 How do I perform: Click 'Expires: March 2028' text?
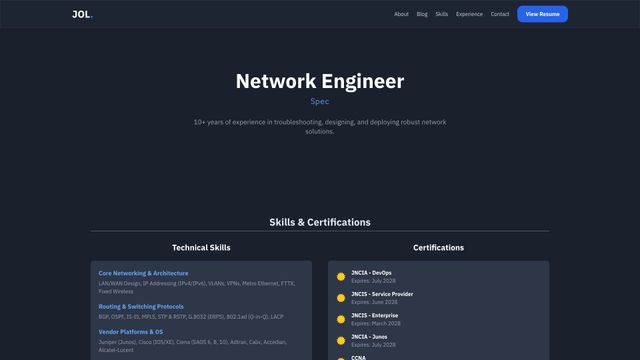point(376,323)
